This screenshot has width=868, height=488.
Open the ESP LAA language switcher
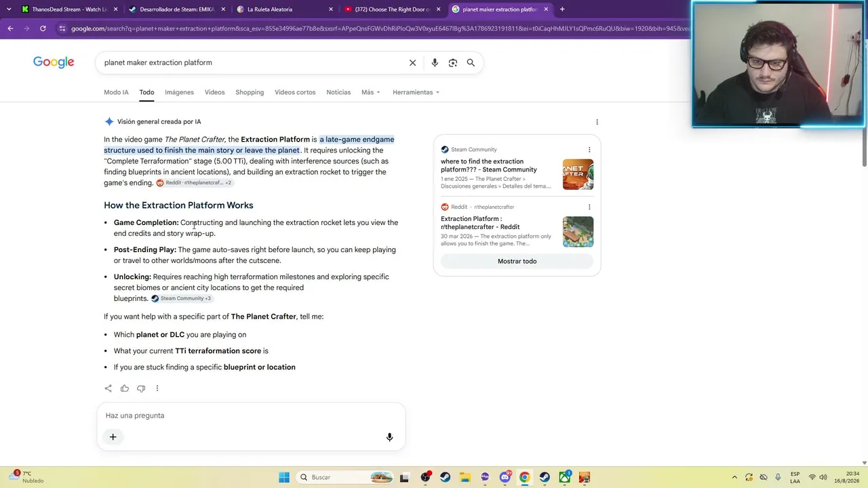click(x=795, y=477)
